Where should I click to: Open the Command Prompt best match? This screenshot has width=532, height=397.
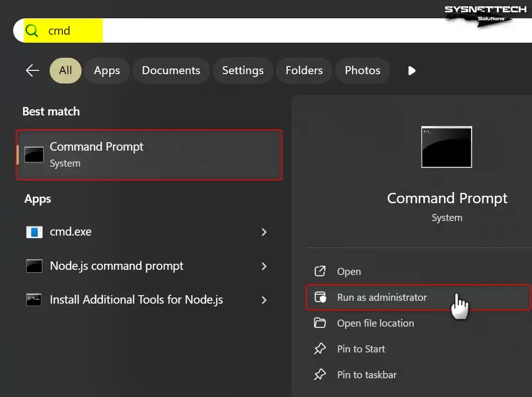(x=149, y=155)
